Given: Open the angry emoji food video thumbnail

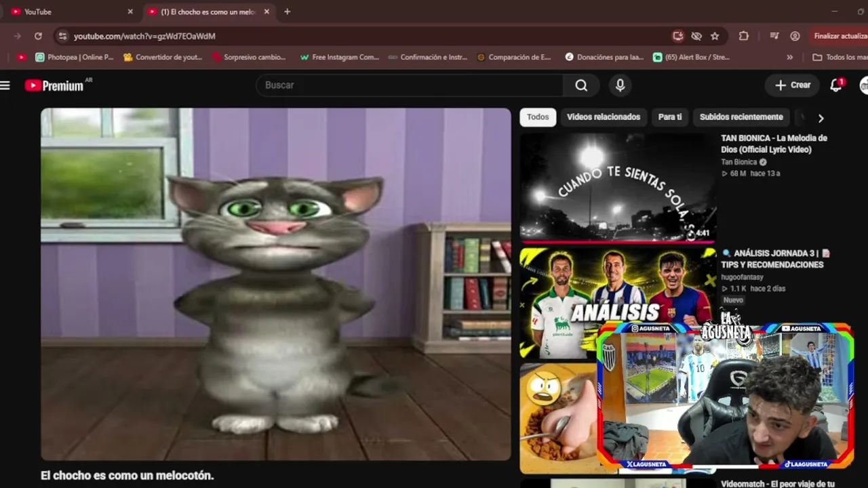Looking at the screenshot, I should click(558, 418).
